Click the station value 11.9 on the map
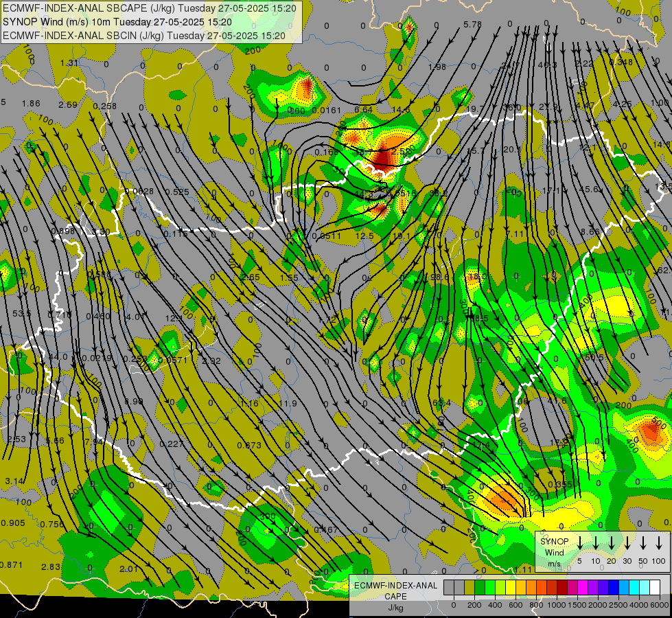Screen dimensions: 672x618 pos(288,404)
